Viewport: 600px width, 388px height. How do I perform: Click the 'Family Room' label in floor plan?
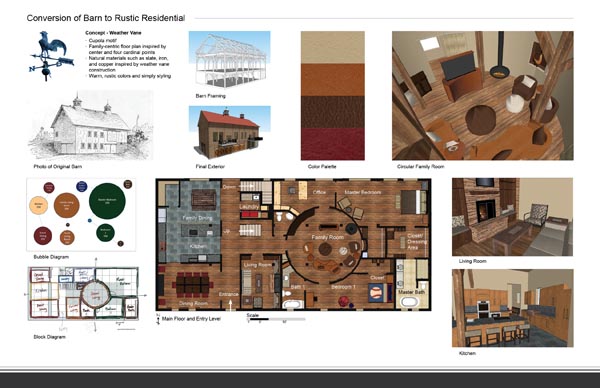328,237
